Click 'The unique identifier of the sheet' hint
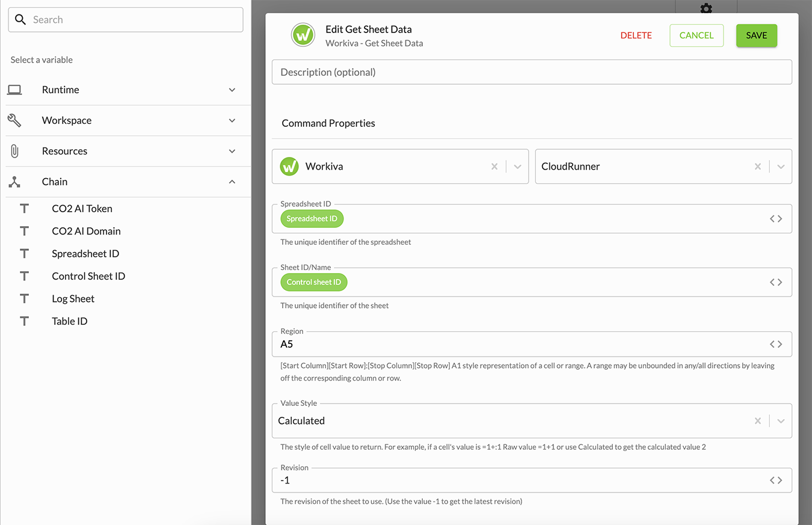The width and height of the screenshot is (812, 525). (334, 305)
